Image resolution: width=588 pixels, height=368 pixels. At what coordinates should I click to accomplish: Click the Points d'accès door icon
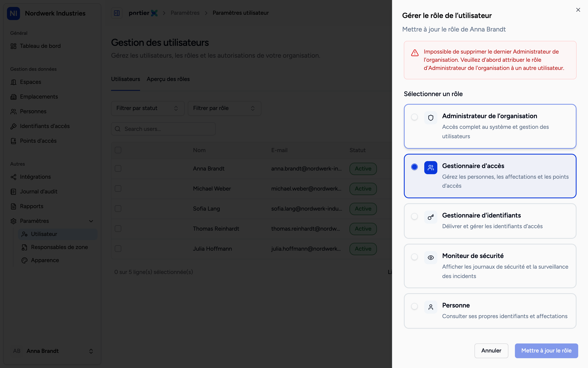pos(13,141)
